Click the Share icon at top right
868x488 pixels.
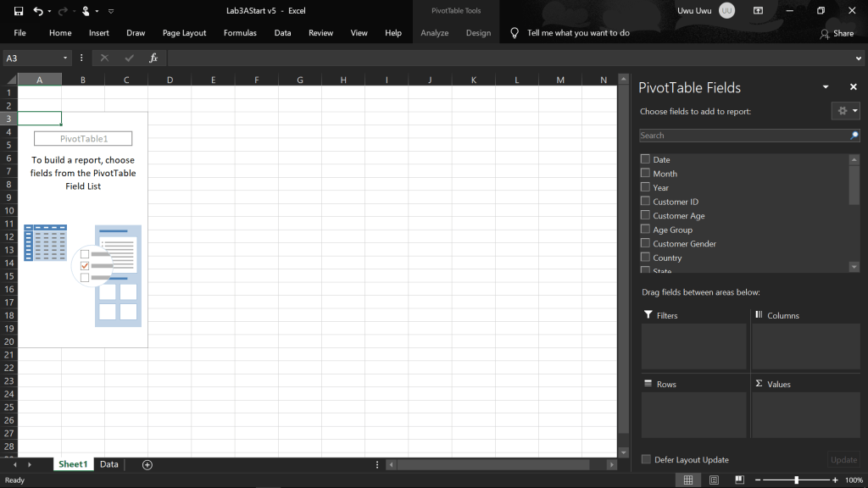(837, 33)
